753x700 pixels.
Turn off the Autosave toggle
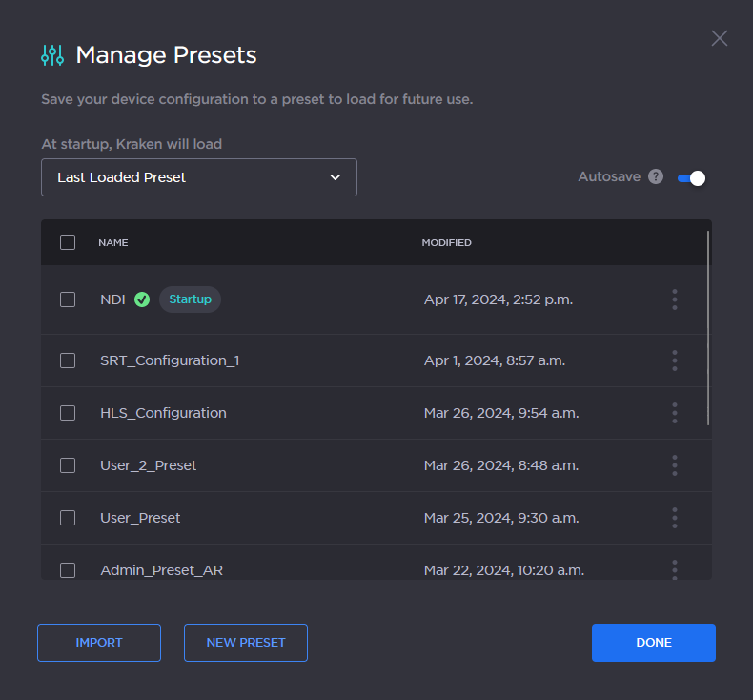[691, 177]
